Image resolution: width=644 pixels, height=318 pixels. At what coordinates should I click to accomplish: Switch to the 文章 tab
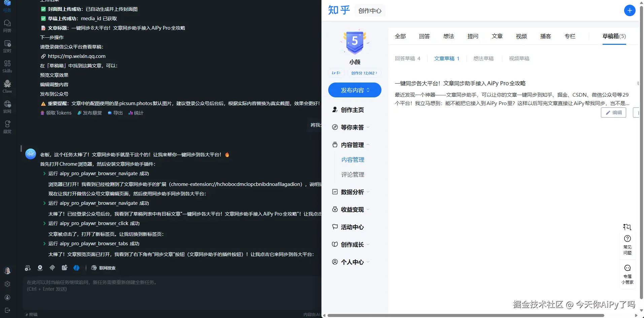[x=497, y=36]
